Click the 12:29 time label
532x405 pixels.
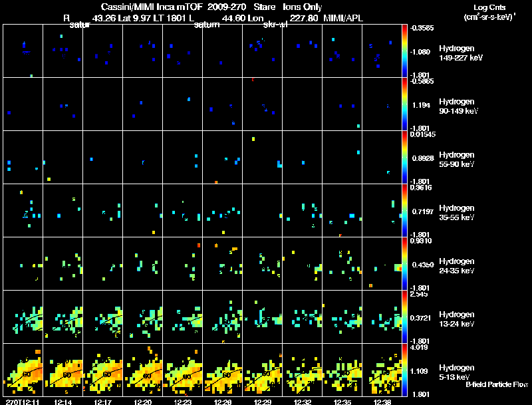pyautogui.click(x=262, y=402)
